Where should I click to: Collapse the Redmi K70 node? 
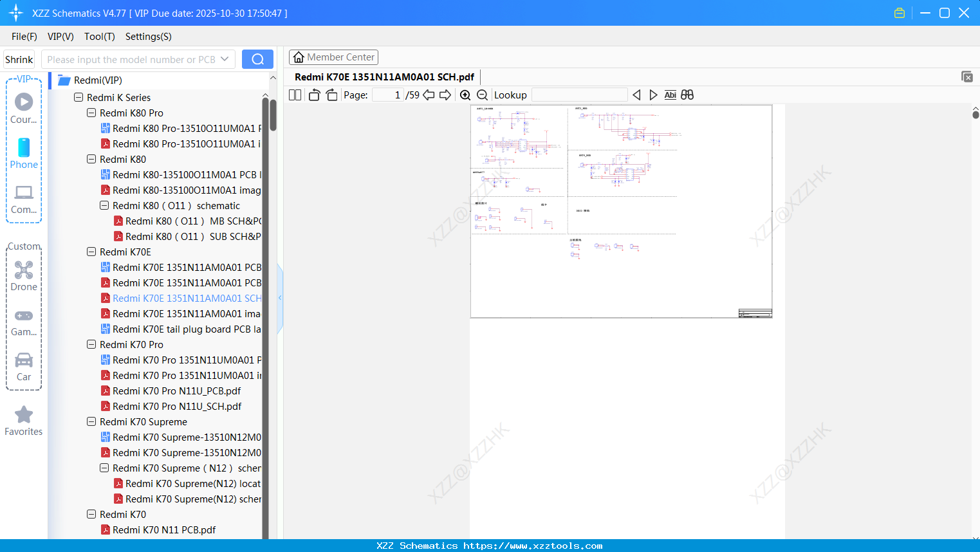click(91, 514)
